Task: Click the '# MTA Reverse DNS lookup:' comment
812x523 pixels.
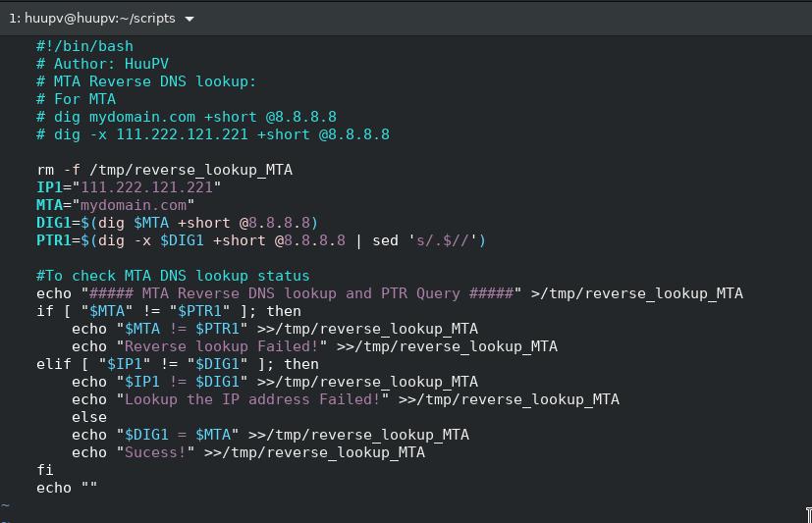Action: coord(146,81)
